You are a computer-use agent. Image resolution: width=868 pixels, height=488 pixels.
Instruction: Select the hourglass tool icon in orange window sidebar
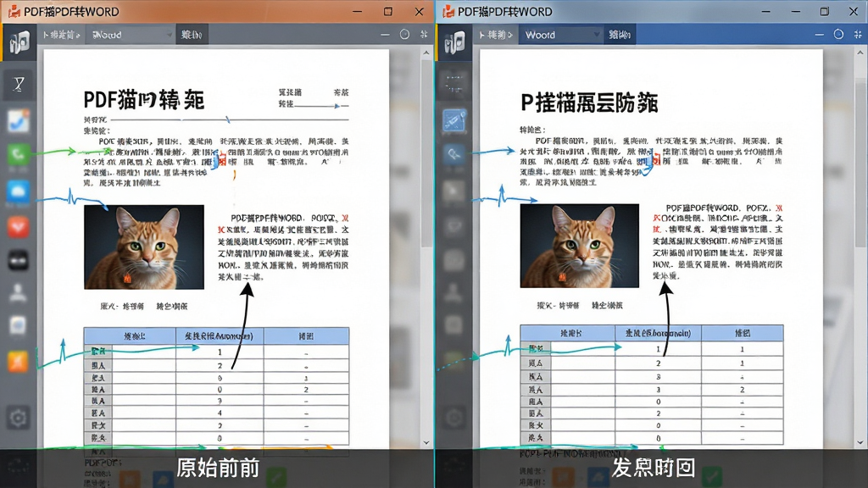(19, 84)
